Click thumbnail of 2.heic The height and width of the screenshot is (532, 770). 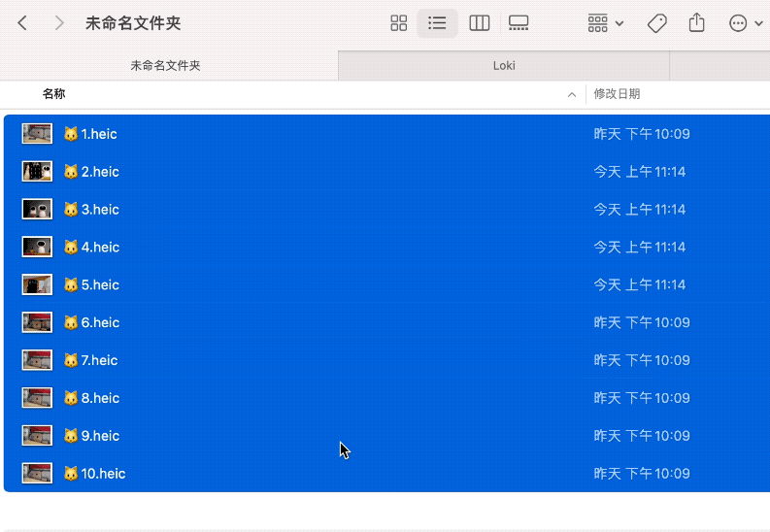tap(37, 171)
